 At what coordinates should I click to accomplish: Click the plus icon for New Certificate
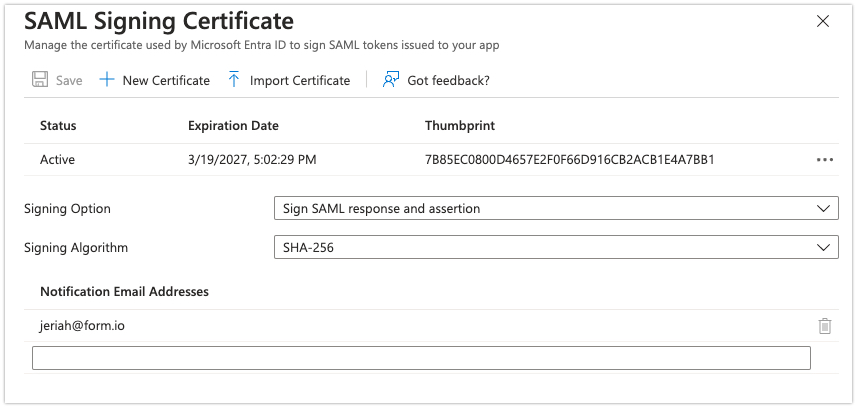107,80
